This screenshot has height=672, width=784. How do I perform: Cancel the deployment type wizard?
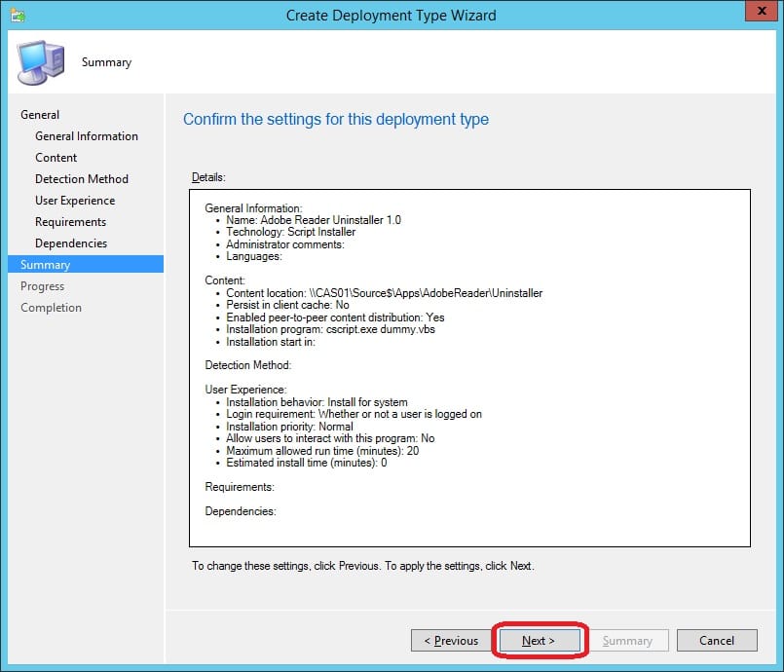[x=717, y=641]
